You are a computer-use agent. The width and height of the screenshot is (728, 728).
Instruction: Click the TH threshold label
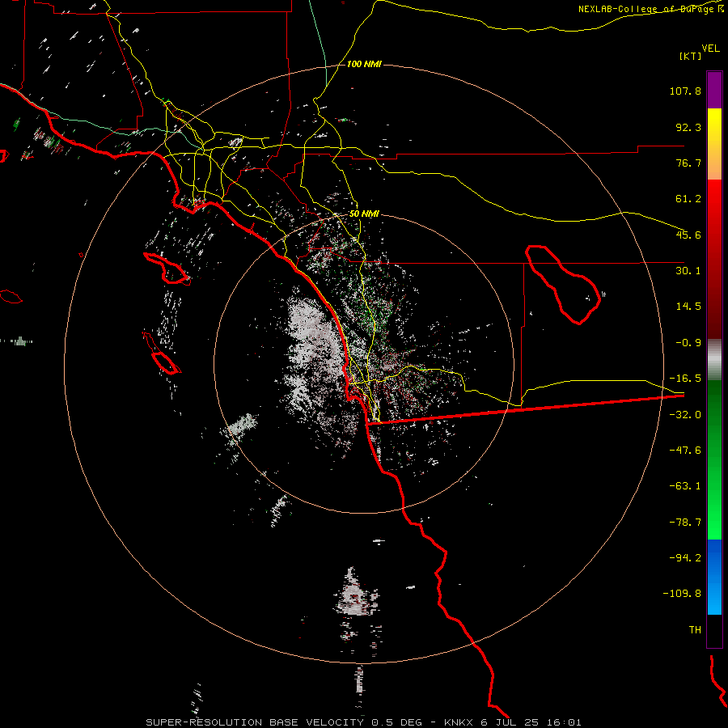pyautogui.click(x=695, y=630)
